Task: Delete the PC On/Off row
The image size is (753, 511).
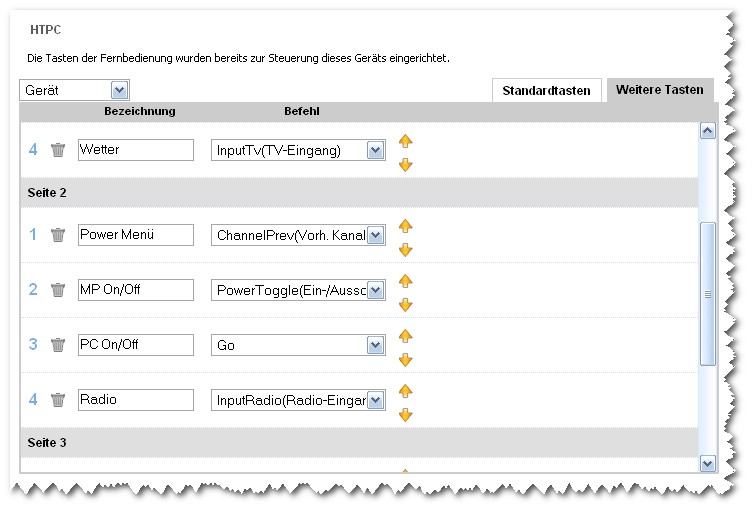Action: [x=58, y=345]
